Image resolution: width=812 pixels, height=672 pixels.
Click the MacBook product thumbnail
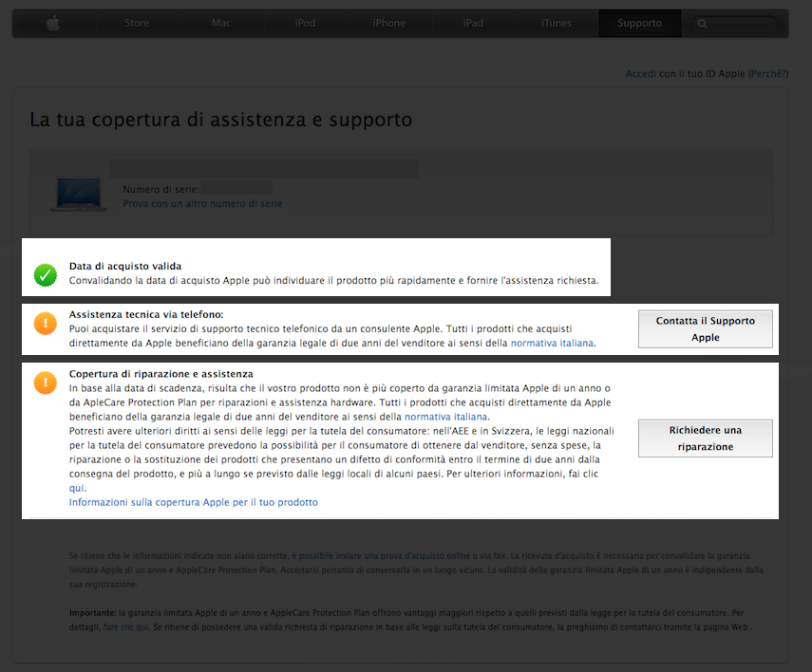79,195
